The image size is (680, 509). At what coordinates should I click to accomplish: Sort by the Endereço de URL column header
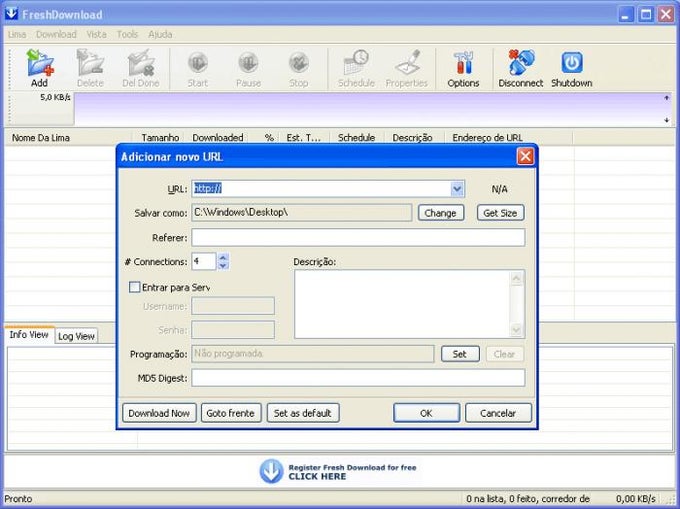(x=508, y=138)
